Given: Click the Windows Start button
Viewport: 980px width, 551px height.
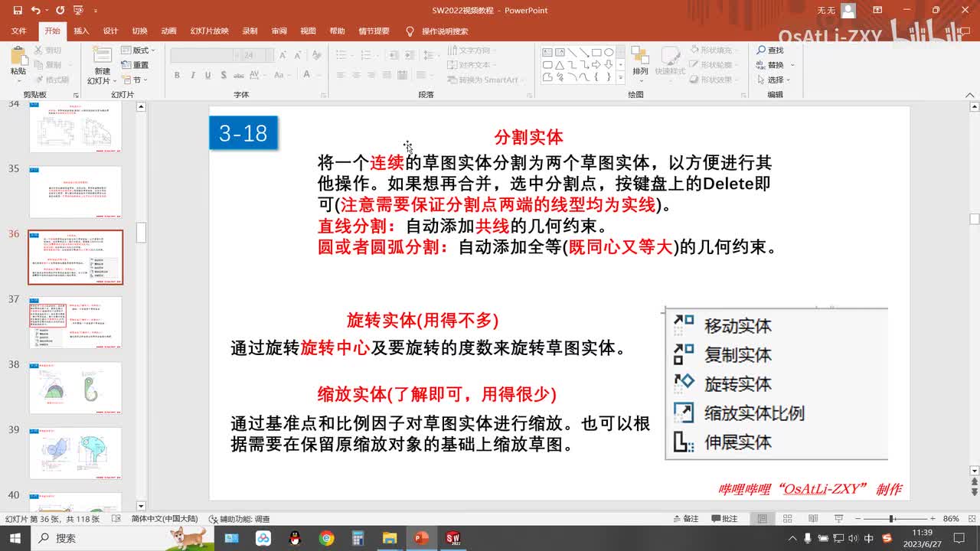Looking at the screenshot, I should (15, 538).
